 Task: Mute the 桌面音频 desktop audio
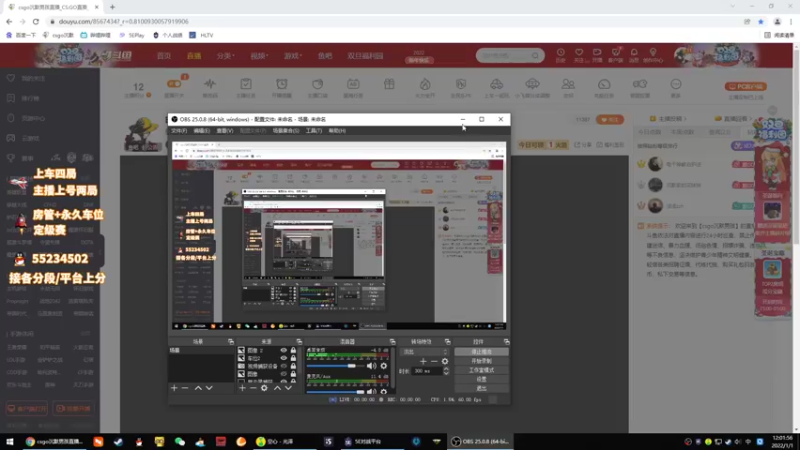[371, 366]
